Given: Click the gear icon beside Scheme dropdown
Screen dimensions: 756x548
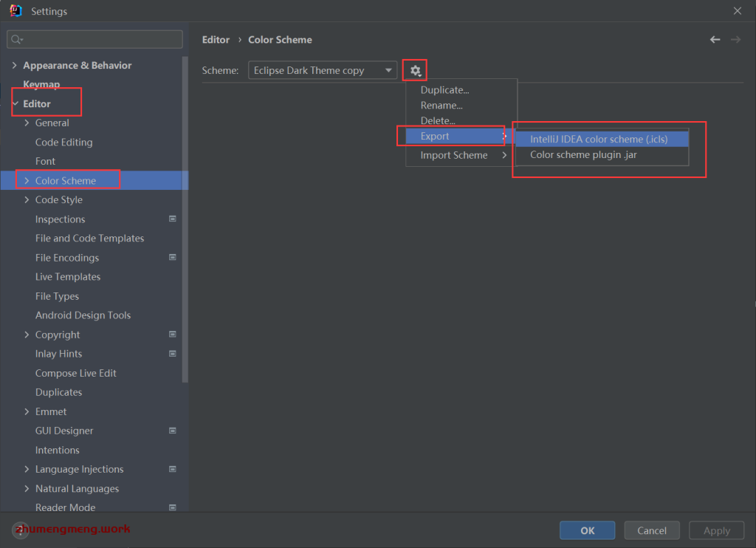Looking at the screenshot, I should click(416, 71).
